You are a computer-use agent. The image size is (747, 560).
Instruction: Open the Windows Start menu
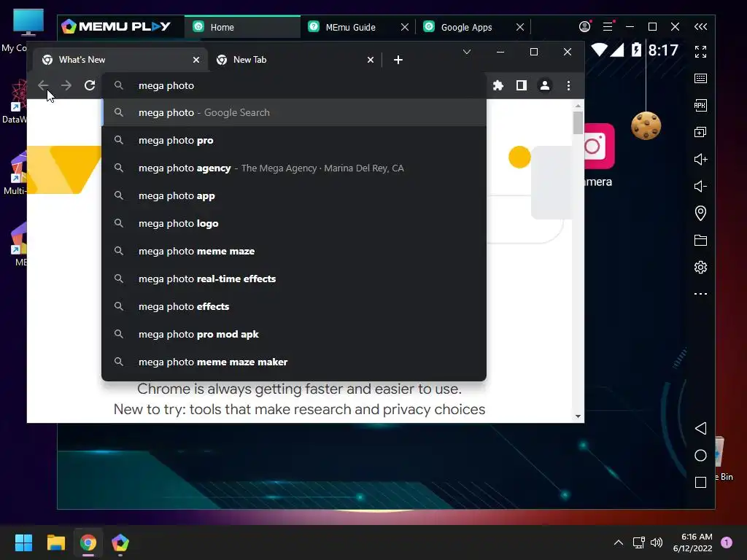coord(23,542)
